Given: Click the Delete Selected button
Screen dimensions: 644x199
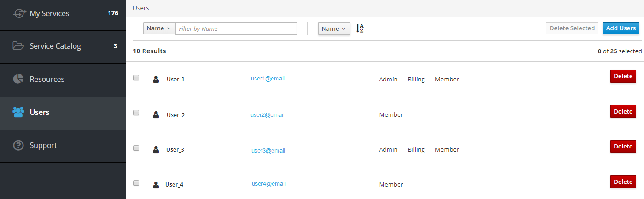Looking at the screenshot, I should [572, 28].
